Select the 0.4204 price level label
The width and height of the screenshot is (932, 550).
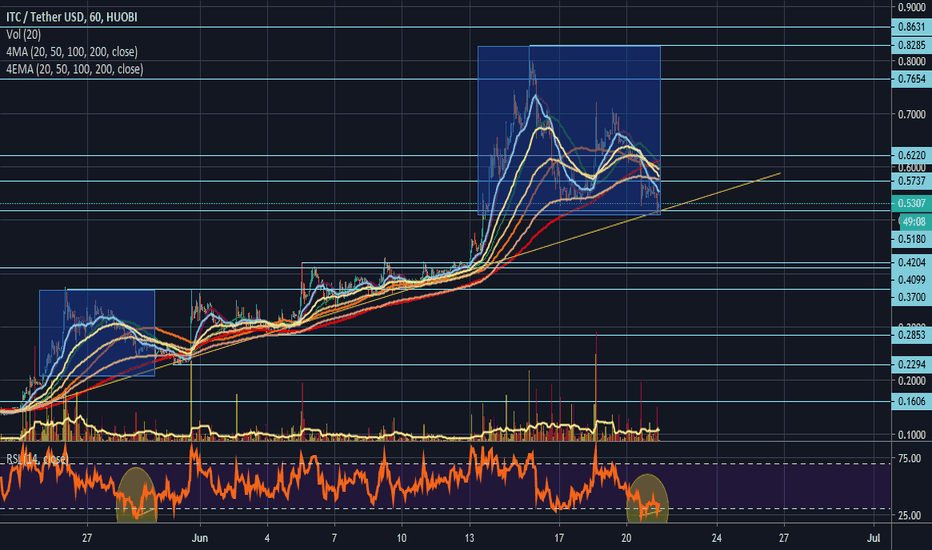(911, 262)
